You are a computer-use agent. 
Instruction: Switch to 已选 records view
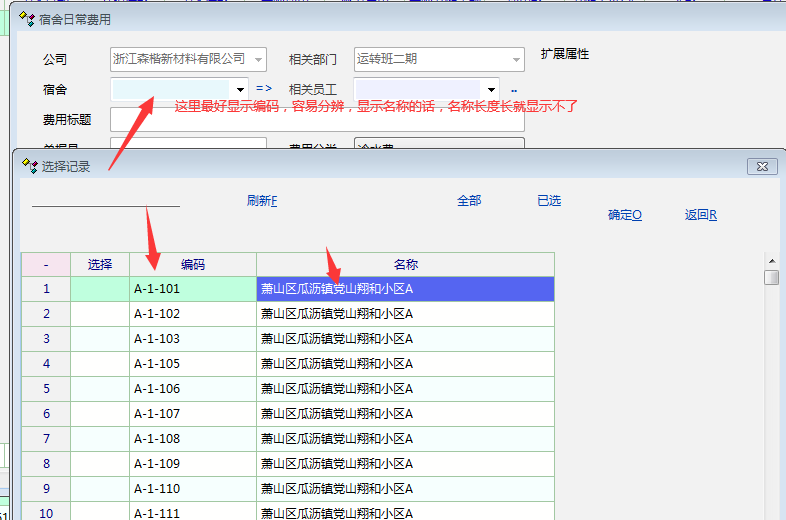[549, 201]
